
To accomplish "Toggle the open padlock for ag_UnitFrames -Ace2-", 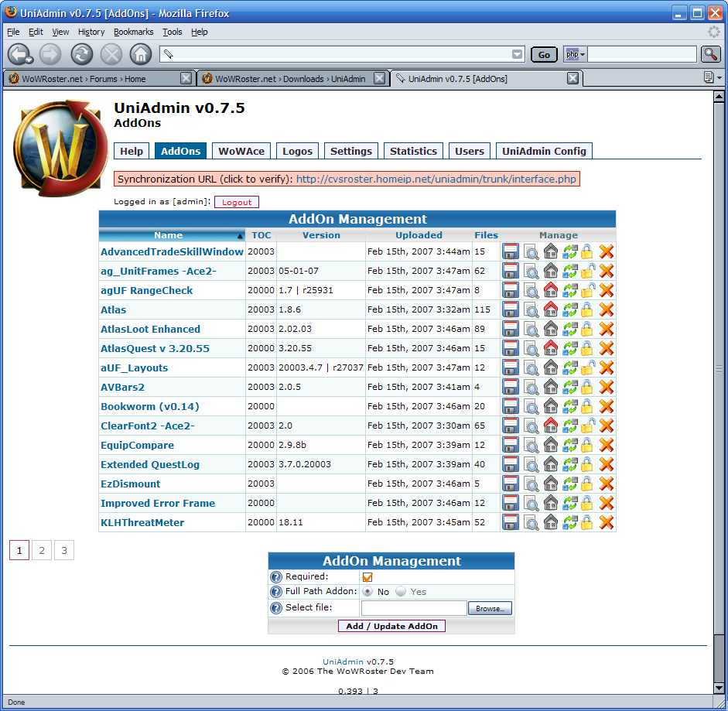I will [588, 272].
